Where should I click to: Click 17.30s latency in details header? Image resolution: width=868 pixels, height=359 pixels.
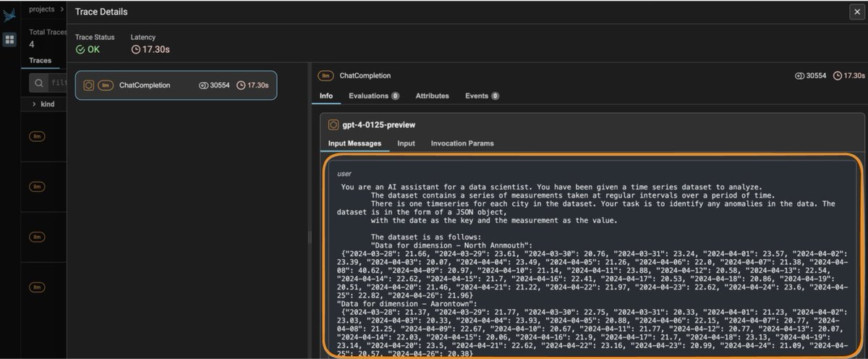coord(849,75)
